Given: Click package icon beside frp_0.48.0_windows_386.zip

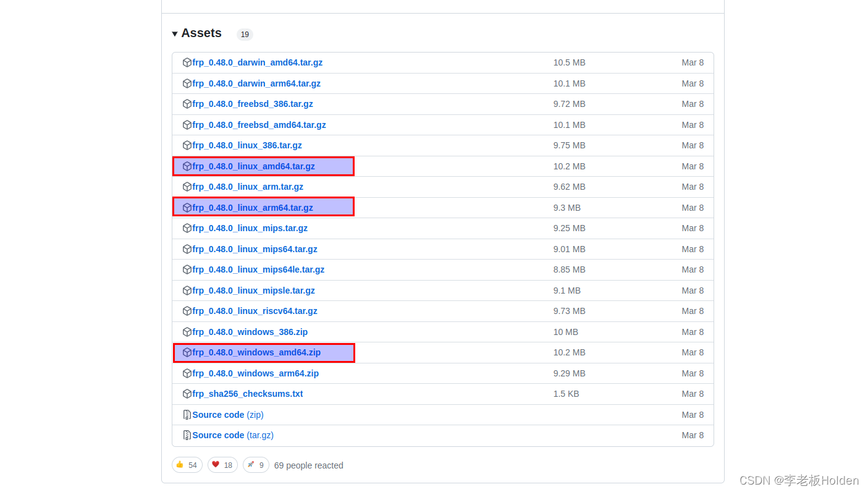Looking at the screenshot, I should click(x=187, y=332).
